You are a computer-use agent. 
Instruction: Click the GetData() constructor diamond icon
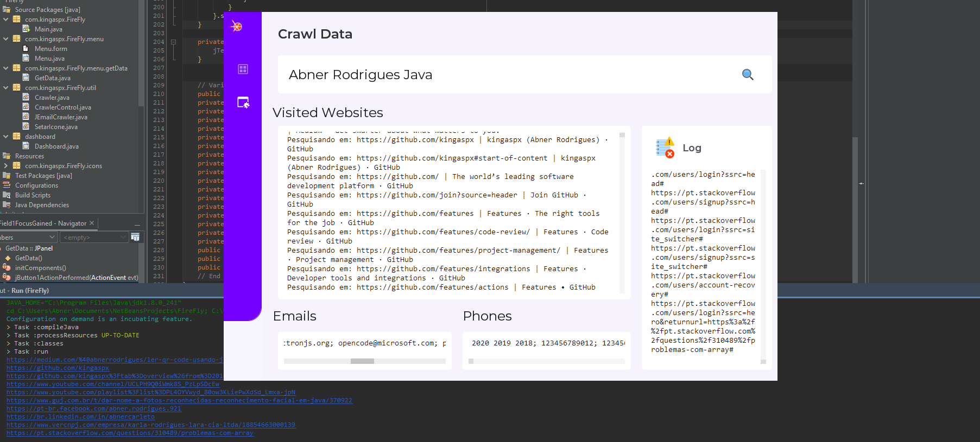[x=8, y=258]
